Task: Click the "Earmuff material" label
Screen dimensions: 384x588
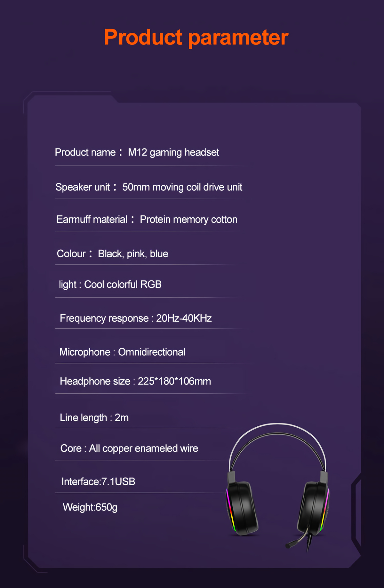Action: (92, 220)
